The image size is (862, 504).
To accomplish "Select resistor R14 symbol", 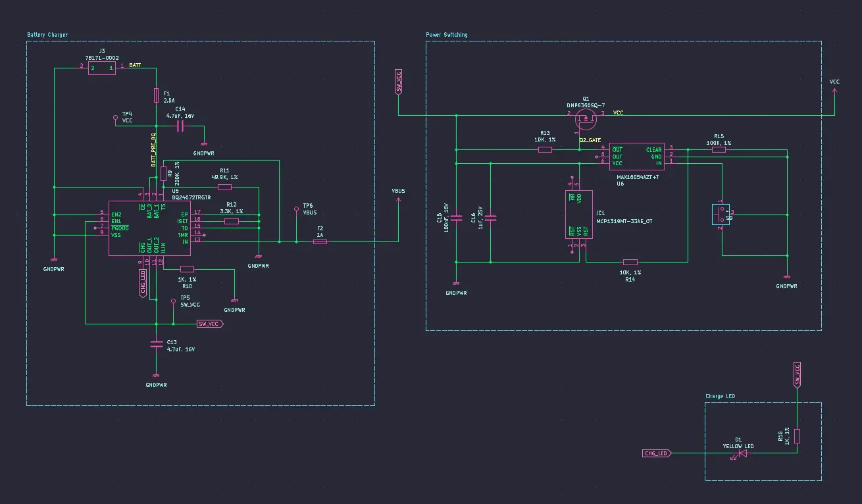I will tap(630, 262).
